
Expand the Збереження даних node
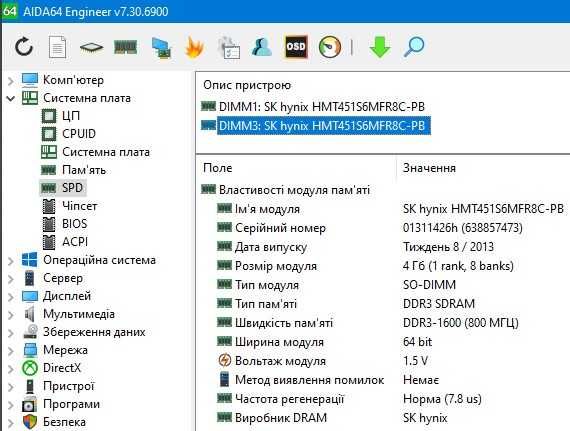[x=11, y=333]
